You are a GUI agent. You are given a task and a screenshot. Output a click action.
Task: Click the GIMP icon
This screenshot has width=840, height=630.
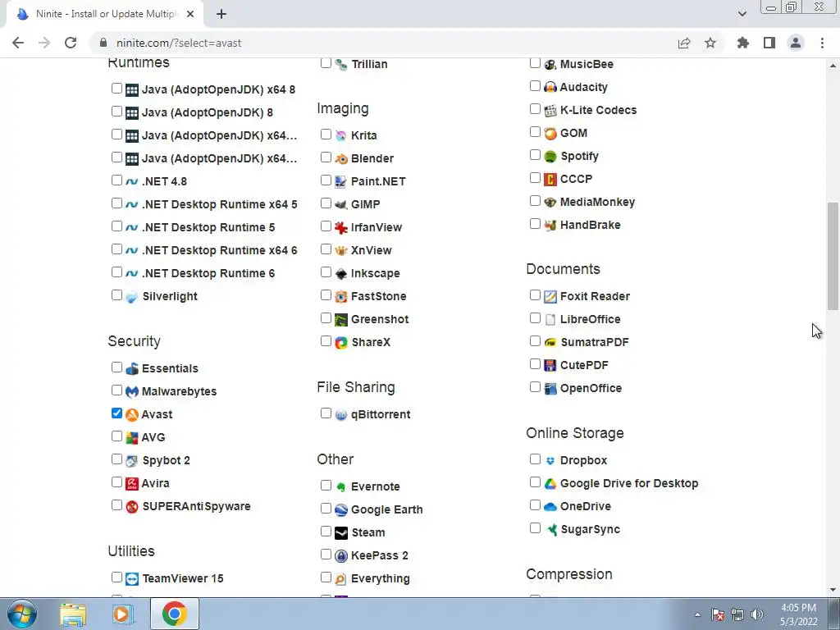341,204
